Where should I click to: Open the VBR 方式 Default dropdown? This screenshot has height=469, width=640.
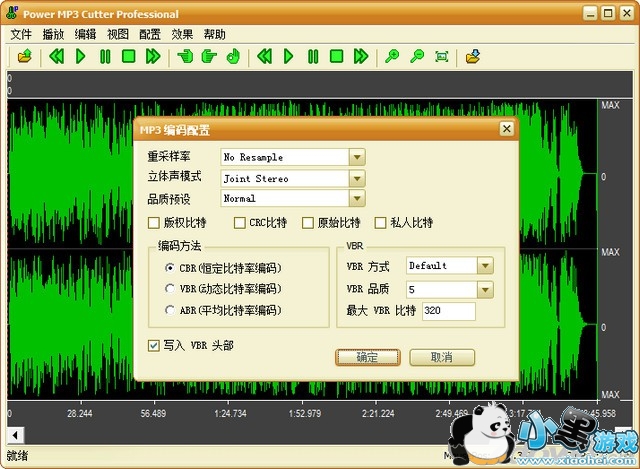point(485,266)
